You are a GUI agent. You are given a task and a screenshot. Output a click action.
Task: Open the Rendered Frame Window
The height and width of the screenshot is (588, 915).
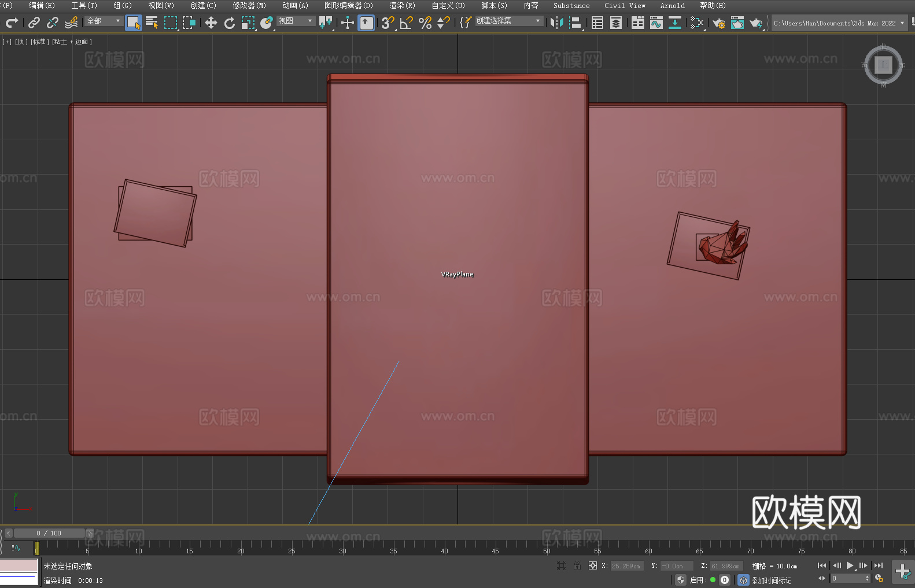point(737,23)
